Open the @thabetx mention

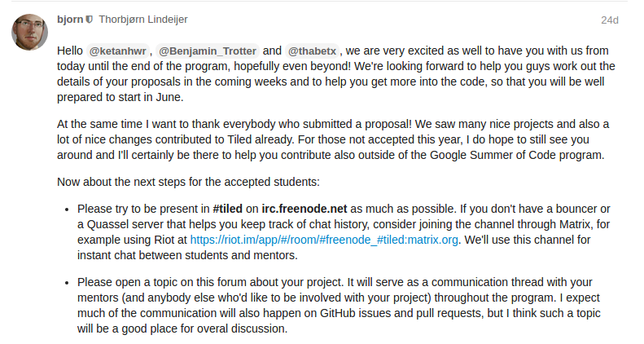(x=312, y=51)
